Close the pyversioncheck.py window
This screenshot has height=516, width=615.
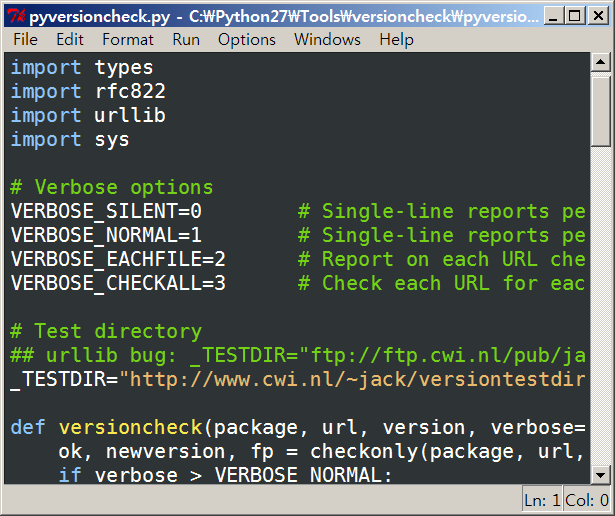(x=599, y=16)
